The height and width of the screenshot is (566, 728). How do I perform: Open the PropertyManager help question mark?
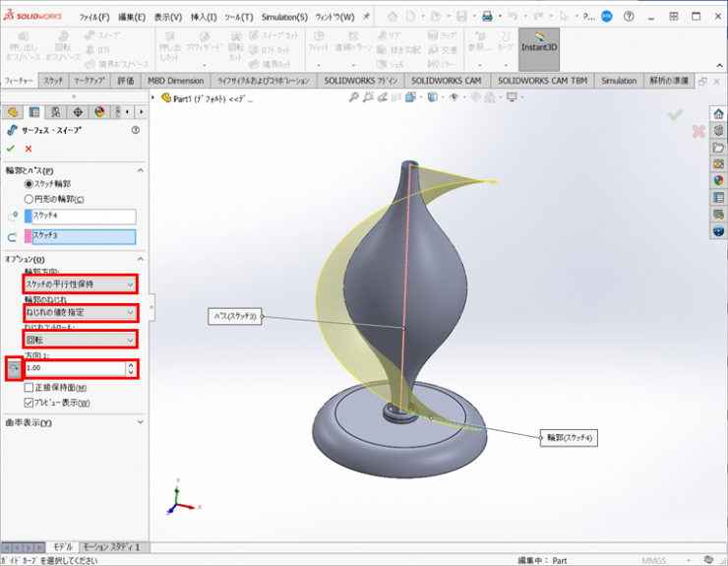[135, 130]
